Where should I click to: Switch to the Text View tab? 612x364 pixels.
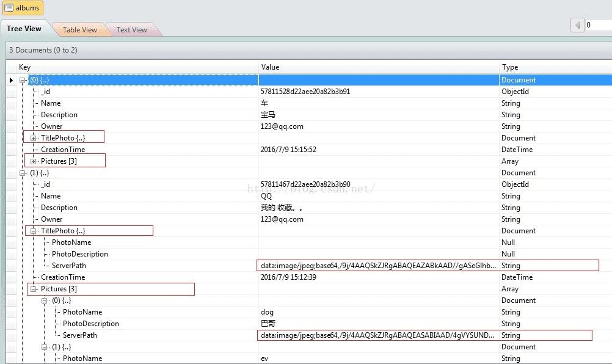click(131, 29)
